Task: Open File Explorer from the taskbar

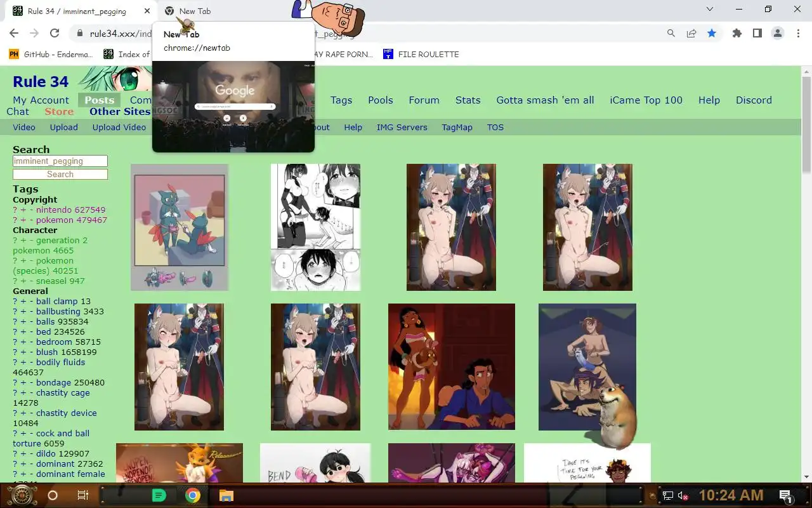Action: pyautogui.click(x=226, y=495)
